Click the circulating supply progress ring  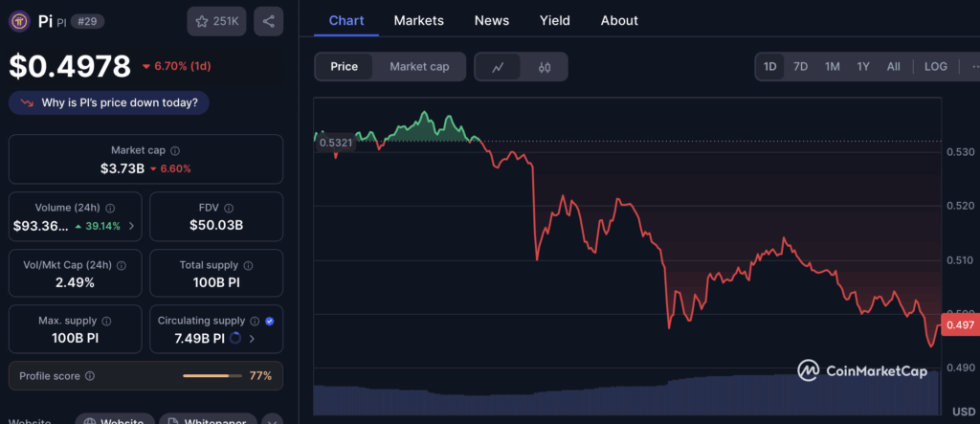point(235,338)
